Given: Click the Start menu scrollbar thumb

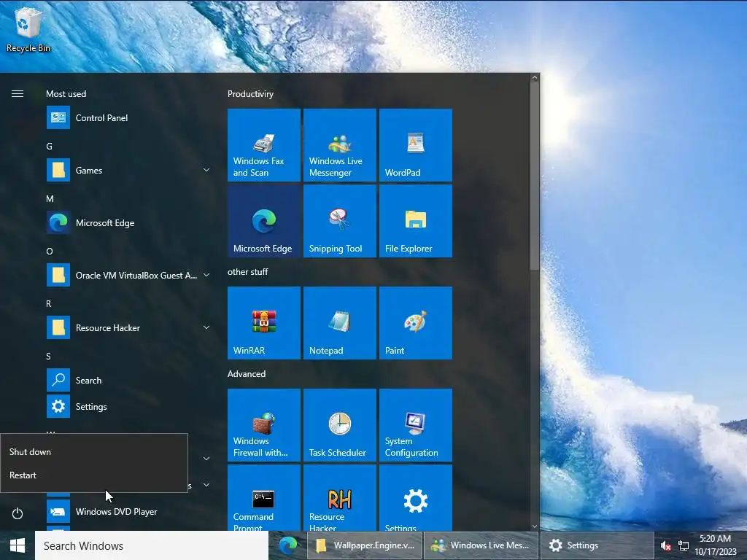Looking at the screenshot, I should point(535,176).
